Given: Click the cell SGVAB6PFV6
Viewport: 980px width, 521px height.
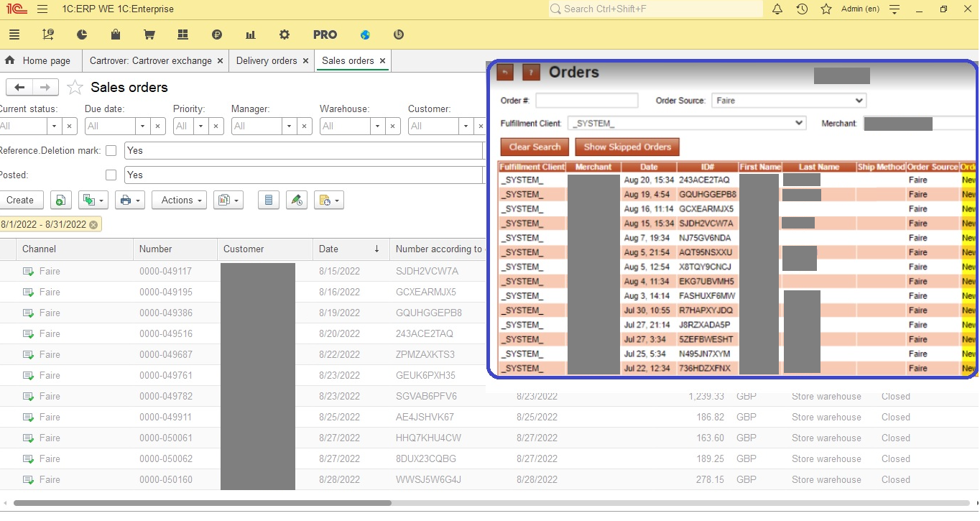Looking at the screenshot, I should click(426, 397).
